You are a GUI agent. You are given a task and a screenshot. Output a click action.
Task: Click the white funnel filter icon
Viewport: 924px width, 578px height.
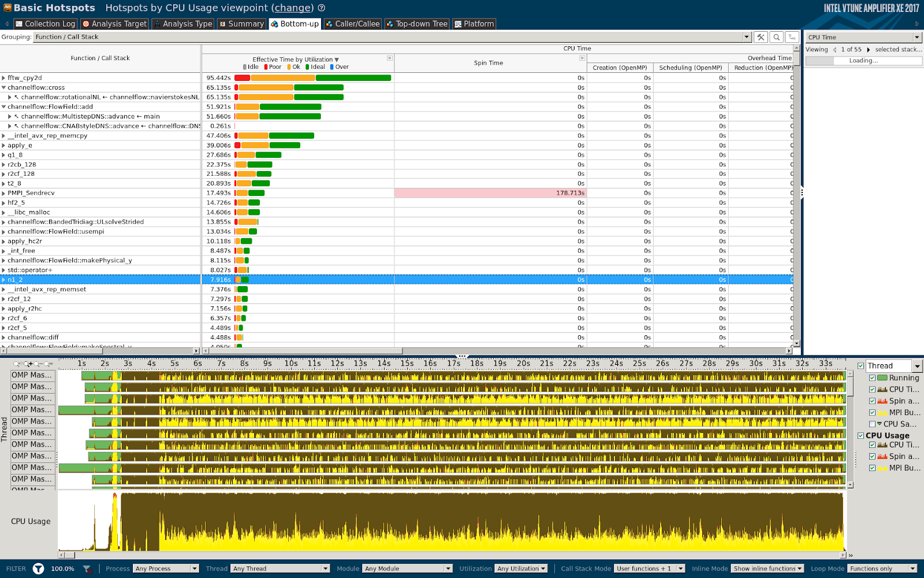point(38,569)
